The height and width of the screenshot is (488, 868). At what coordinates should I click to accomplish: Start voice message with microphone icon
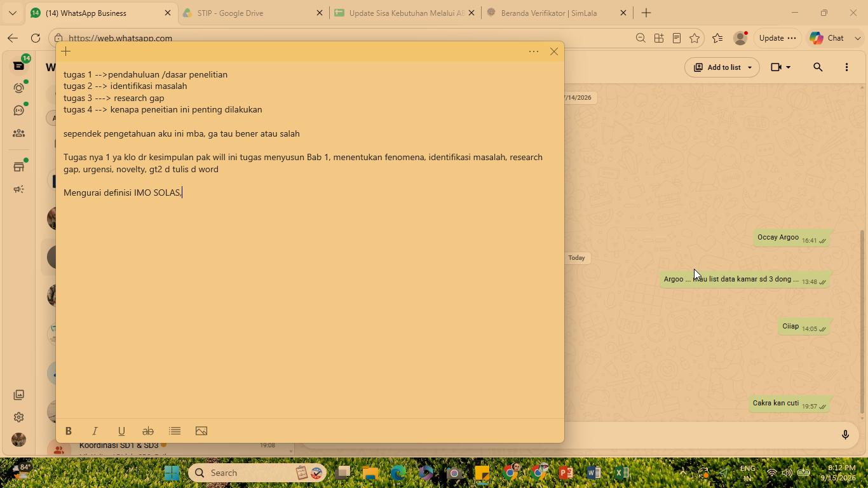[845, 435]
